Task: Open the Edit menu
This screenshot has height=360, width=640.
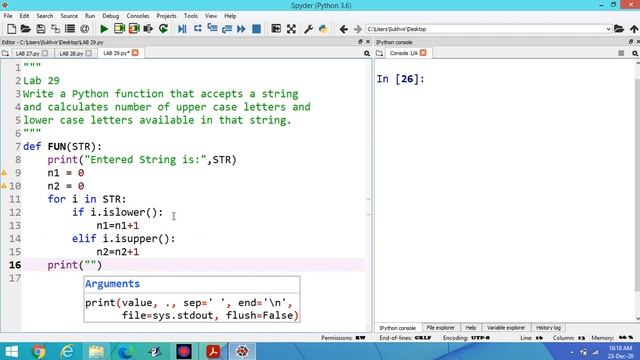Action: click(x=24, y=16)
